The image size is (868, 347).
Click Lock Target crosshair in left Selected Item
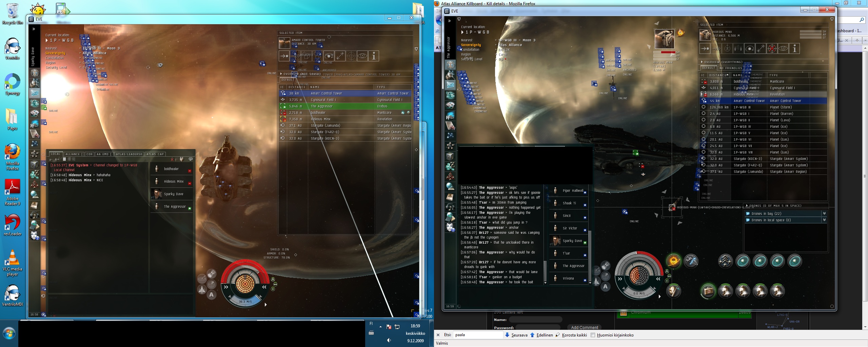pyautogui.click(x=351, y=56)
